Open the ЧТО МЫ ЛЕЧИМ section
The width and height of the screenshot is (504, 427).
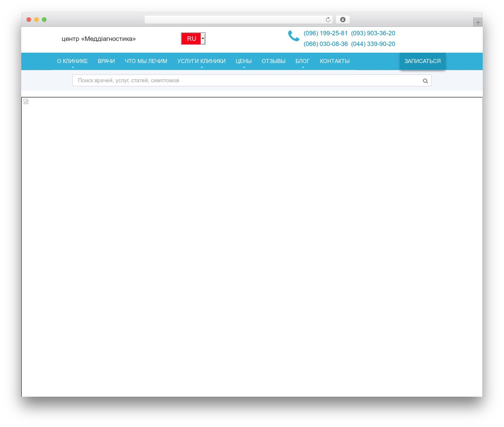tap(146, 61)
